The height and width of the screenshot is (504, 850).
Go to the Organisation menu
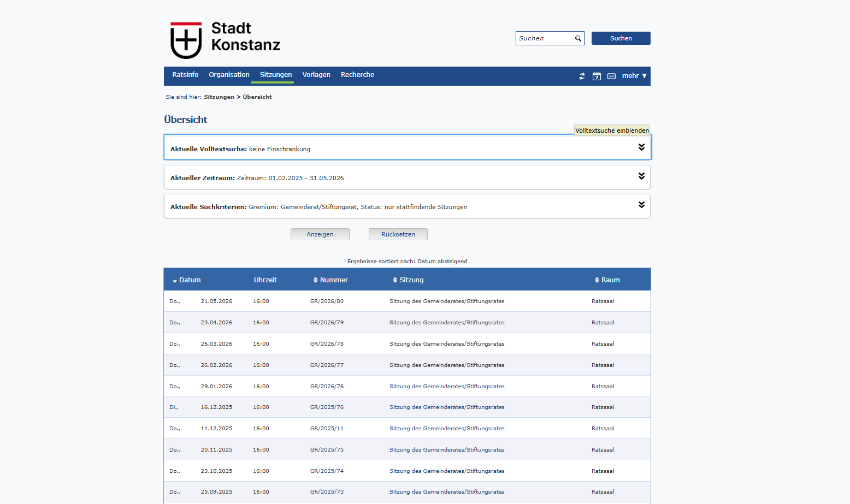(229, 75)
